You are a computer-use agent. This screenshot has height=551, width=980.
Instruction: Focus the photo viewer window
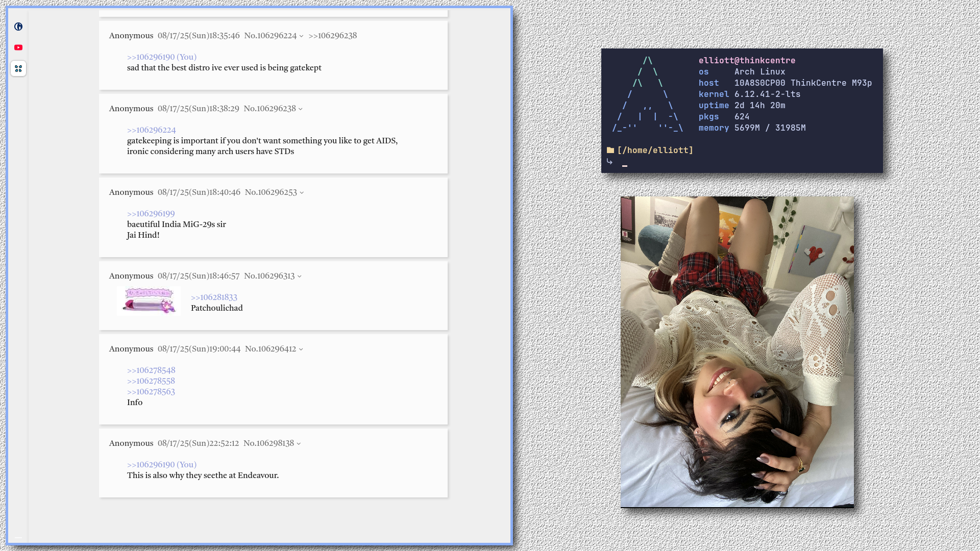737,352
